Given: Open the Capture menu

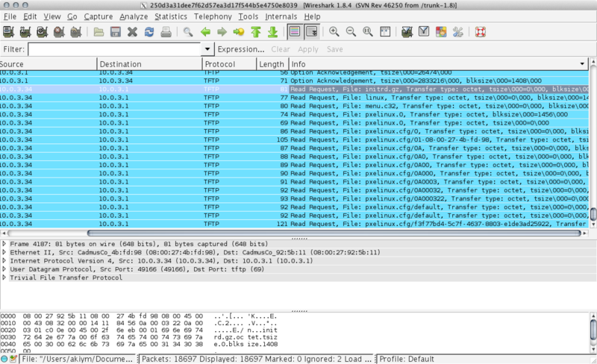Looking at the screenshot, I should pyautogui.click(x=99, y=16).
